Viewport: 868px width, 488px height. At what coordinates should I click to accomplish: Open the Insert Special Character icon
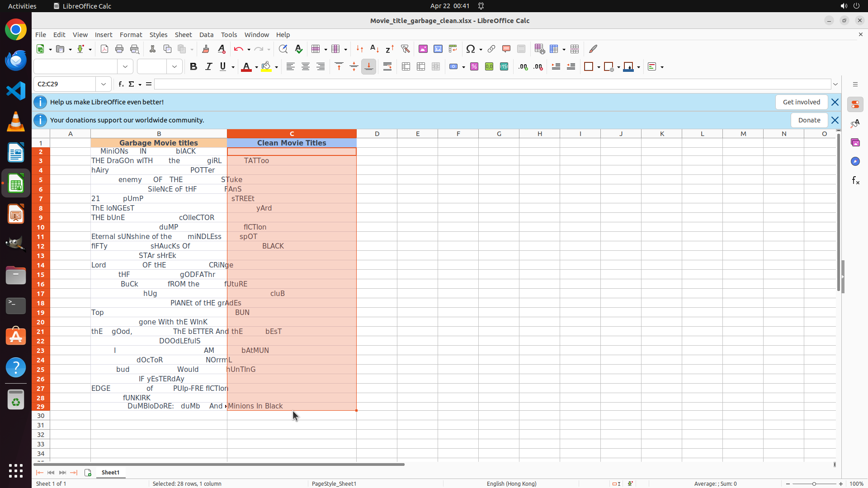pyautogui.click(x=470, y=49)
